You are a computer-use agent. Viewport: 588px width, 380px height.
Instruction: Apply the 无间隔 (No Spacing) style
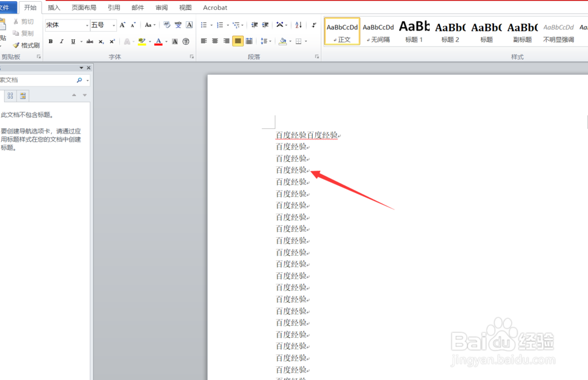tap(378, 31)
